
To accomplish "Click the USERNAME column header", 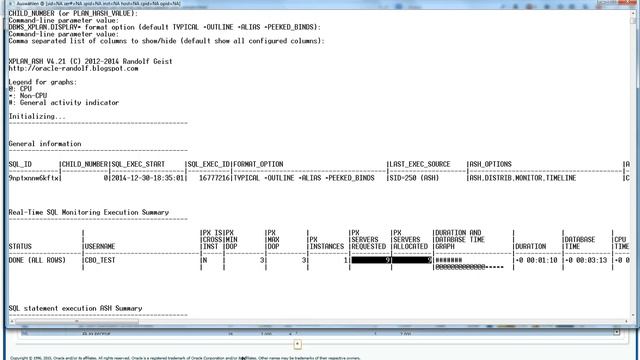I will pos(100,247).
